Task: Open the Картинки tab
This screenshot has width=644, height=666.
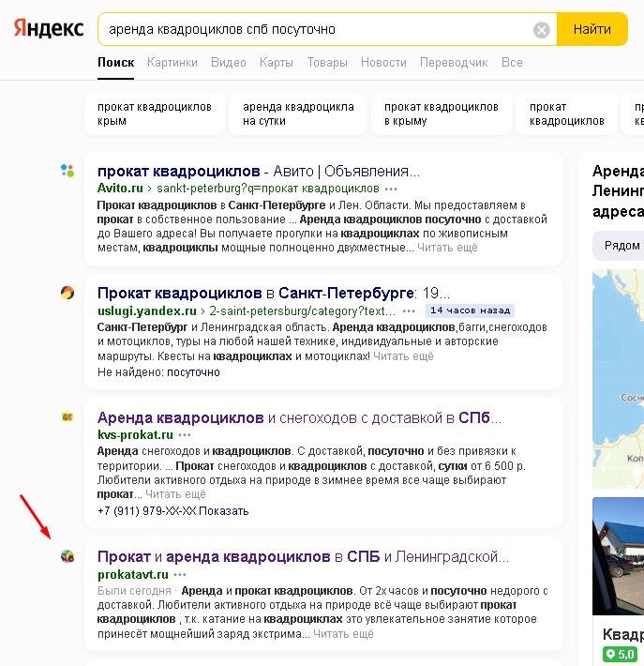Action: tap(172, 63)
